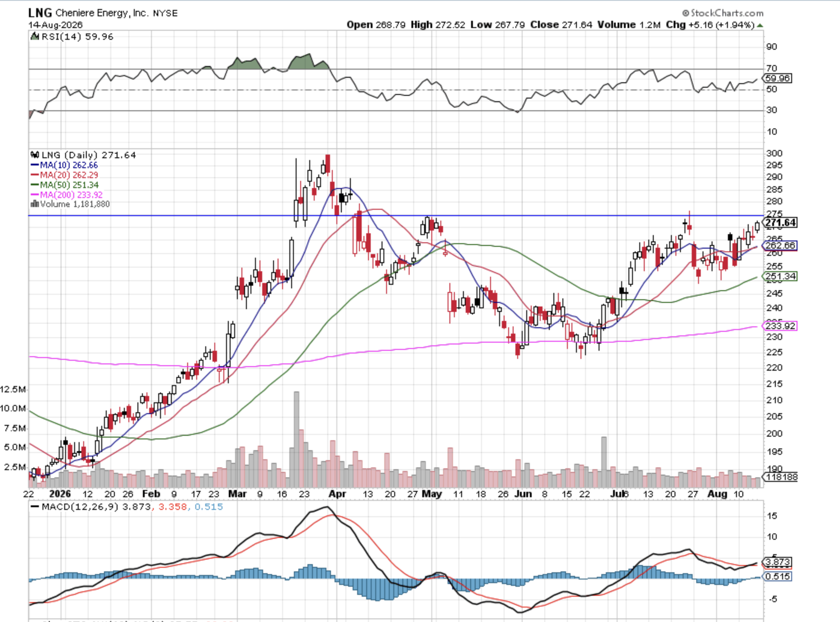Click the candlestick icon left of "LNG (Daily)"
This screenshot has width=840, height=622.
pos(35,155)
